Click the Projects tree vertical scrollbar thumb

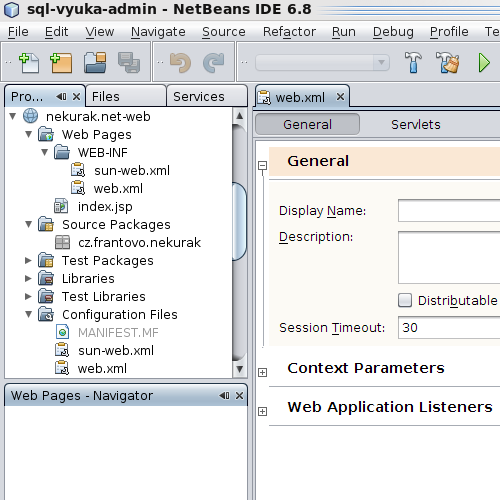(240, 221)
